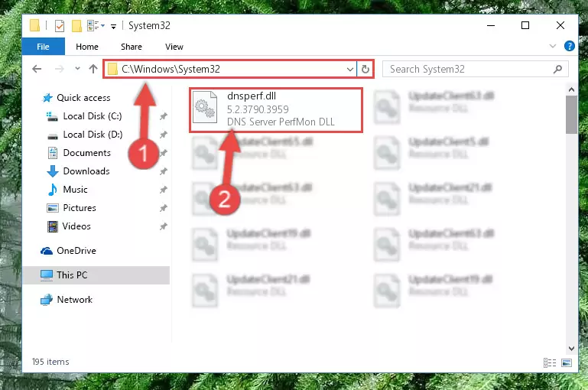Screen dimensions: 588x390
Task: Maximize the System32 window
Action: point(525,25)
